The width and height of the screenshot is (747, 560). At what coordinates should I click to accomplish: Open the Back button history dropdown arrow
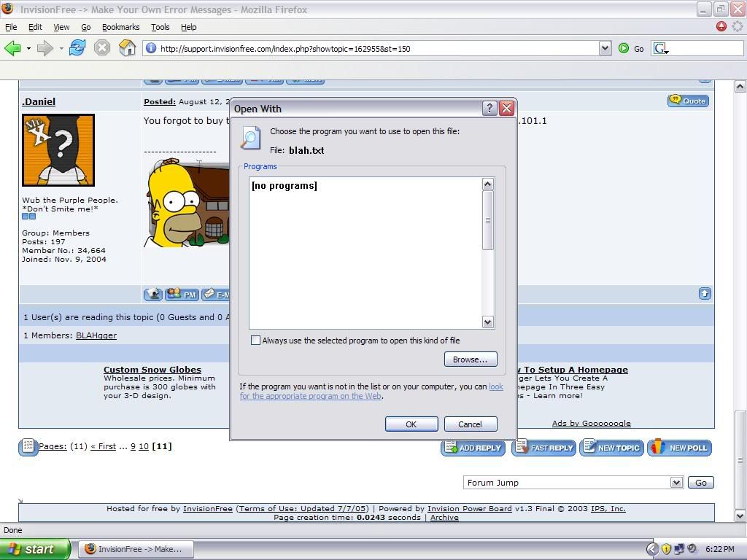click(x=28, y=49)
